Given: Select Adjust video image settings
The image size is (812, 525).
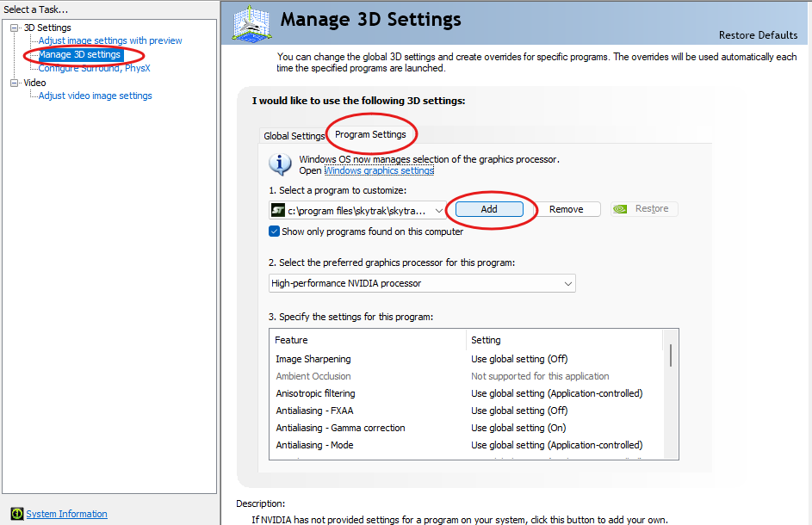Looking at the screenshot, I should tap(95, 96).
